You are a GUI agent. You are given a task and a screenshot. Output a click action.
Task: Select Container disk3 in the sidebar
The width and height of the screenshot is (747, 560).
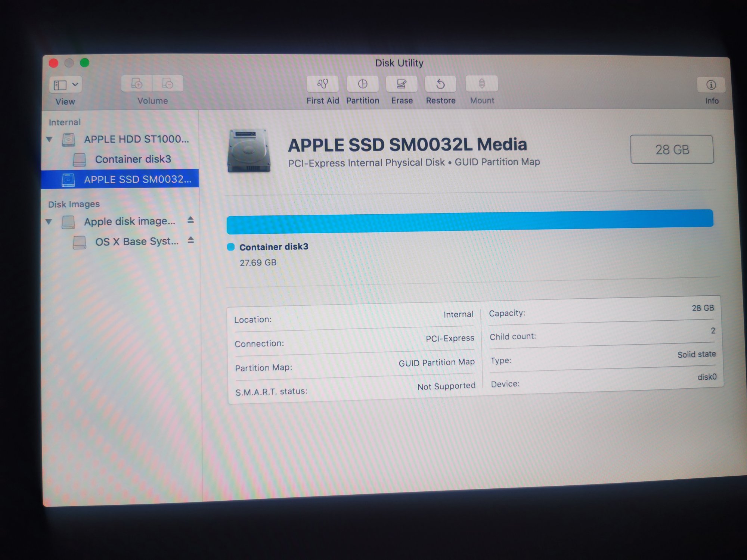click(133, 159)
